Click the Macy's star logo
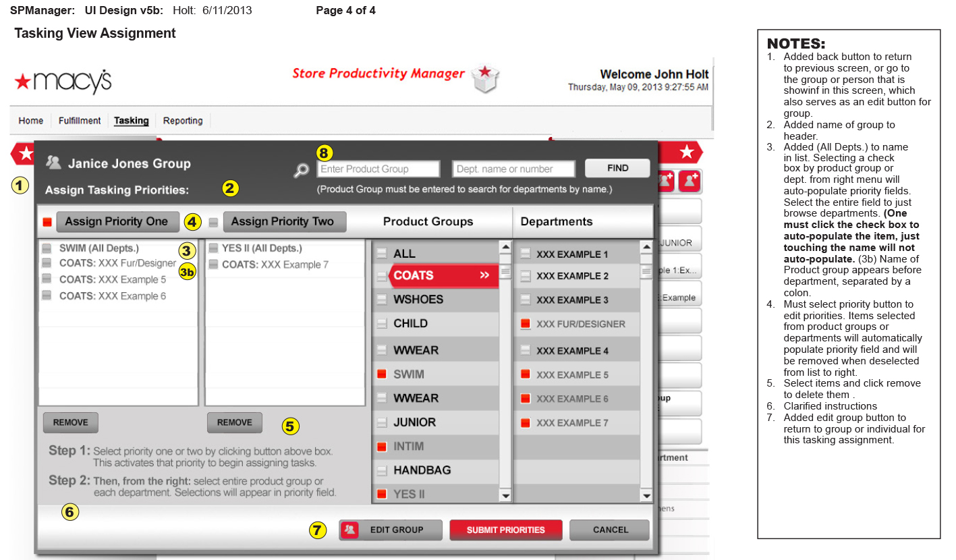Screen dimensions: 956x560 click(x=23, y=82)
